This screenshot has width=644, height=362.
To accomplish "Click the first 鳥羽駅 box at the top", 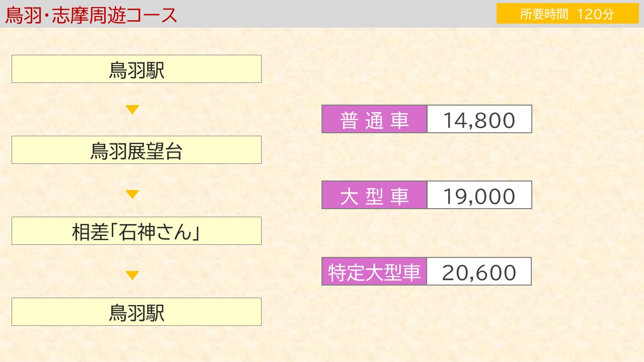I will click(x=136, y=69).
